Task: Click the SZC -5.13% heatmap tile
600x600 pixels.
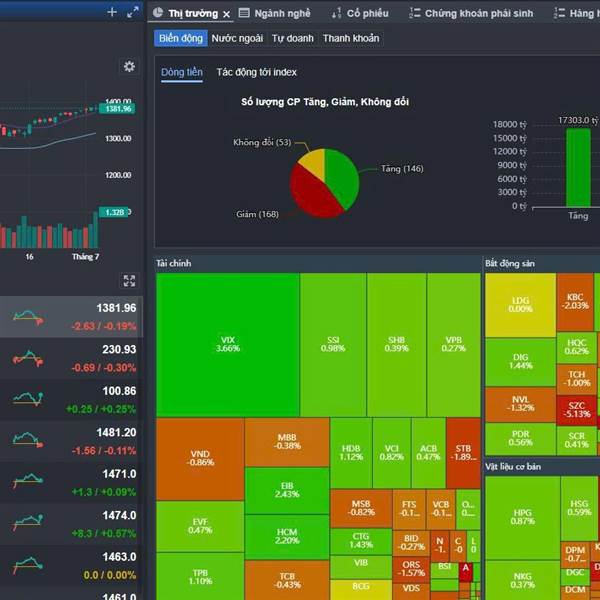Action: point(576,410)
